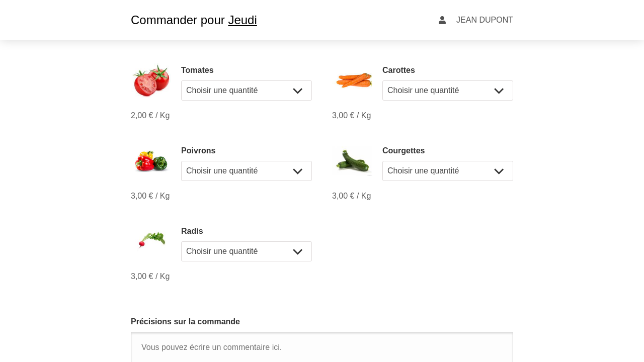Click the Tomates product image

click(151, 80)
